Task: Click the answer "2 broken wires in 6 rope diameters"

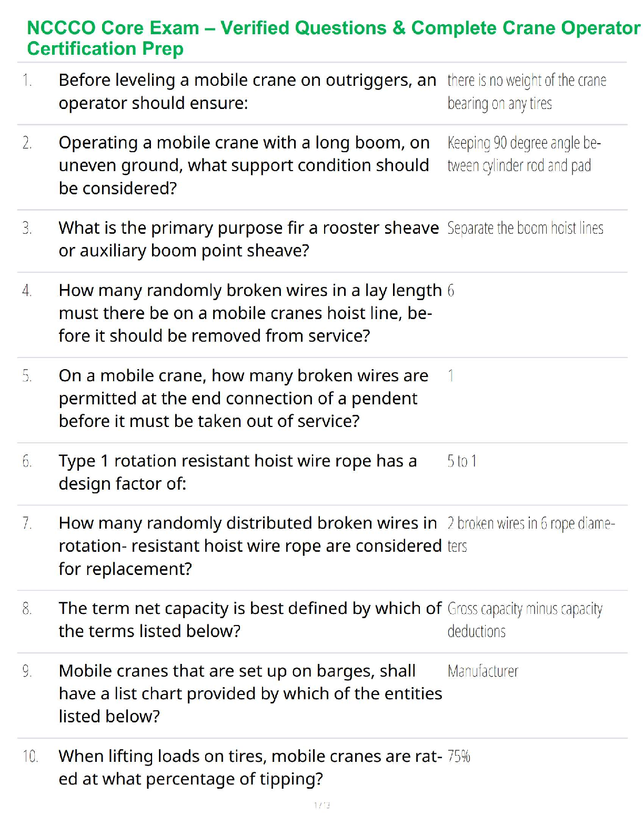Action: point(530,534)
